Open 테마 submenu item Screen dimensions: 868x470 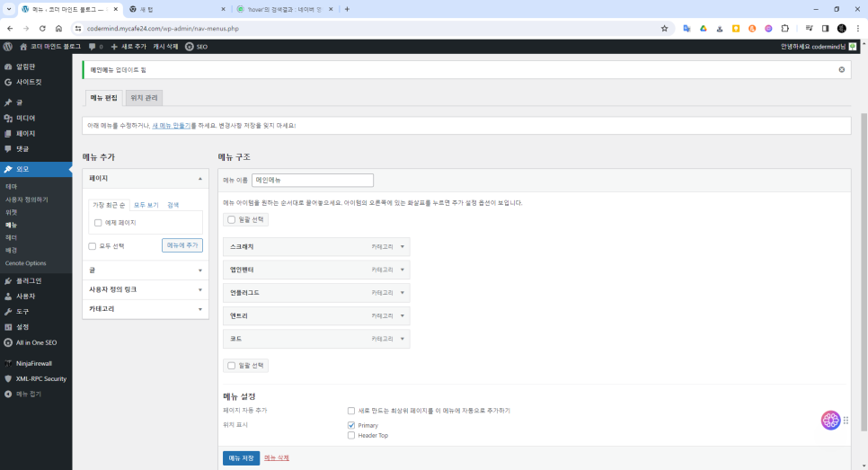point(11,187)
